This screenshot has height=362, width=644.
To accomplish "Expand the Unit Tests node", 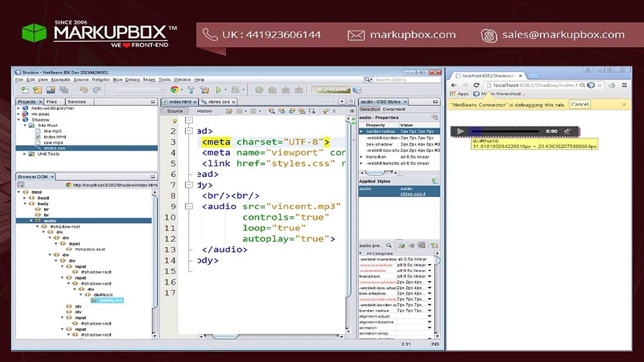I will pos(25,154).
